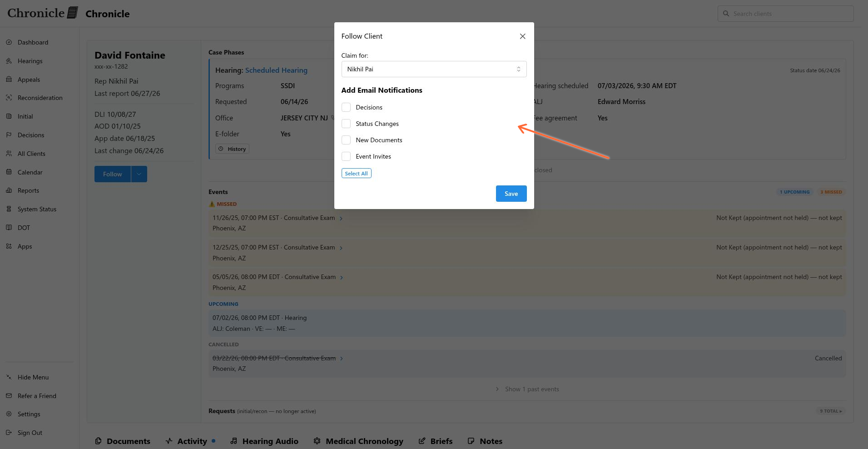Screen dimensions: 868x449
Task: Open the Scheduled Hearing link
Action: coord(276,70)
